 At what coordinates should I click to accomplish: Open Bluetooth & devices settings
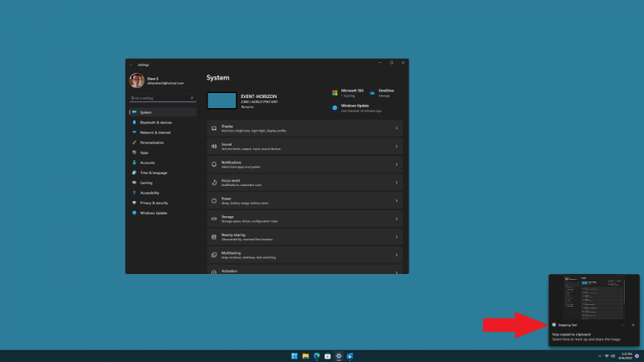pyautogui.click(x=155, y=122)
